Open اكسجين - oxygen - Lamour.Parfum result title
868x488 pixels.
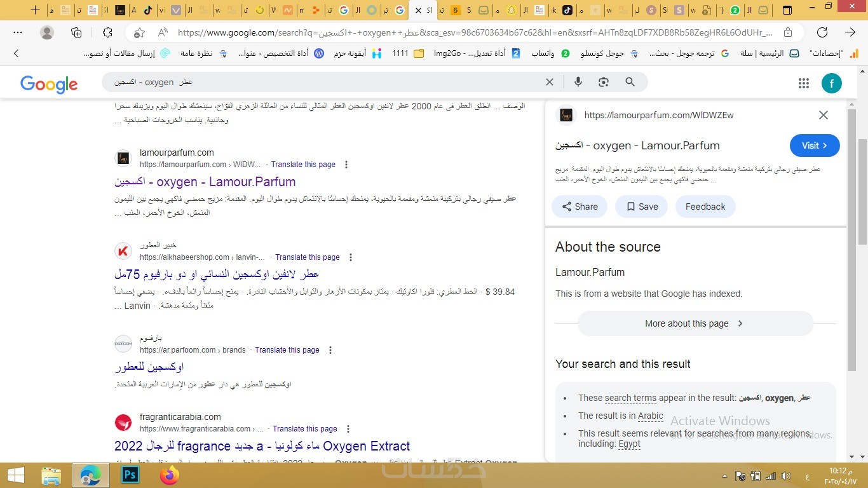pyautogui.click(x=205, y=182)
